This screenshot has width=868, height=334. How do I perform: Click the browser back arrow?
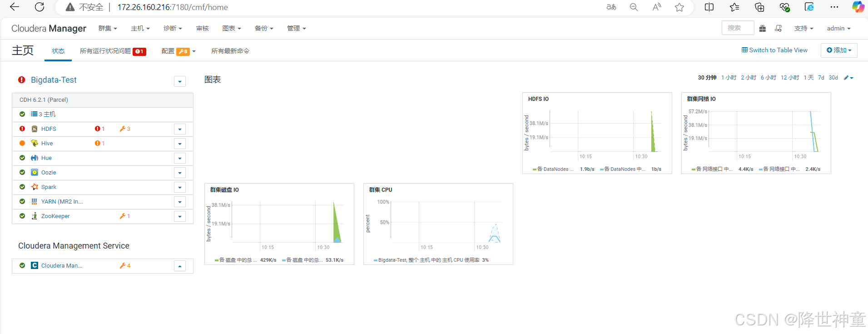15,7
